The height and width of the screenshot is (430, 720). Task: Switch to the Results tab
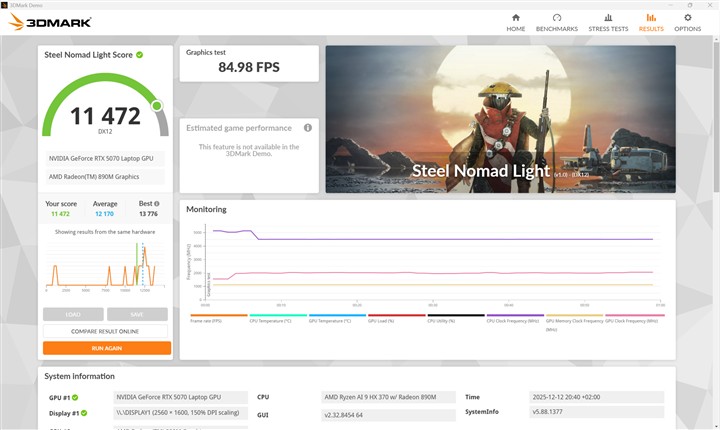(651, 22)
